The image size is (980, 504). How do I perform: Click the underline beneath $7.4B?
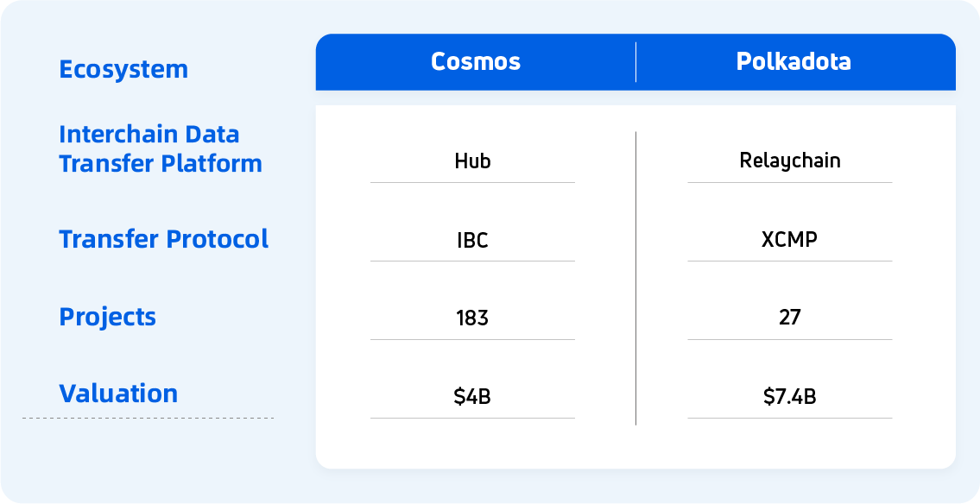tap(790, 419)
